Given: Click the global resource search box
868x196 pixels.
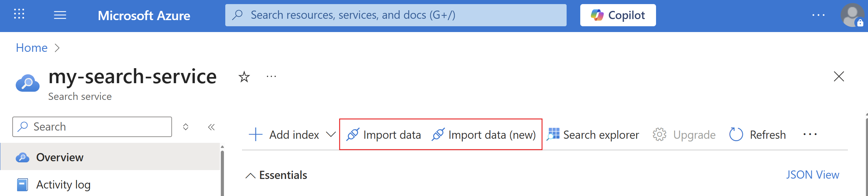Looking at the screenshot, I should 396,15.
